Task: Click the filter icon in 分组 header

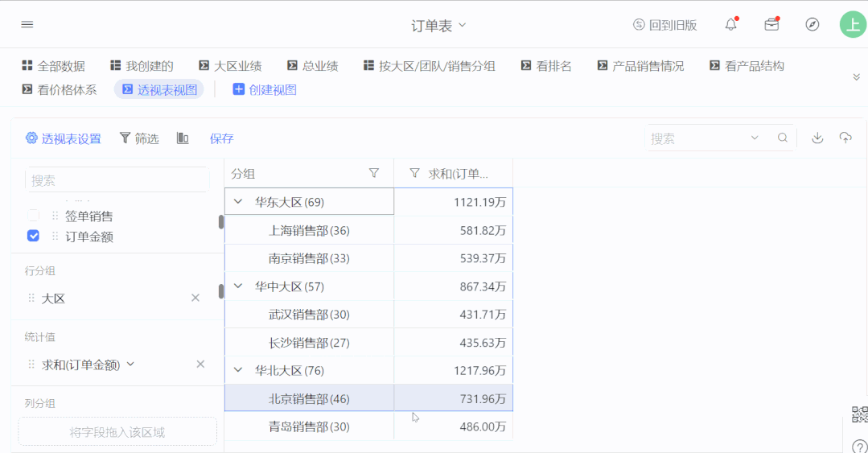Action: [374, 173]
